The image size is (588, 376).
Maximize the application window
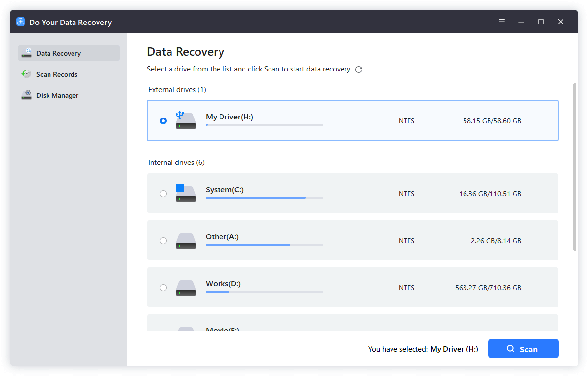(541, 22)
